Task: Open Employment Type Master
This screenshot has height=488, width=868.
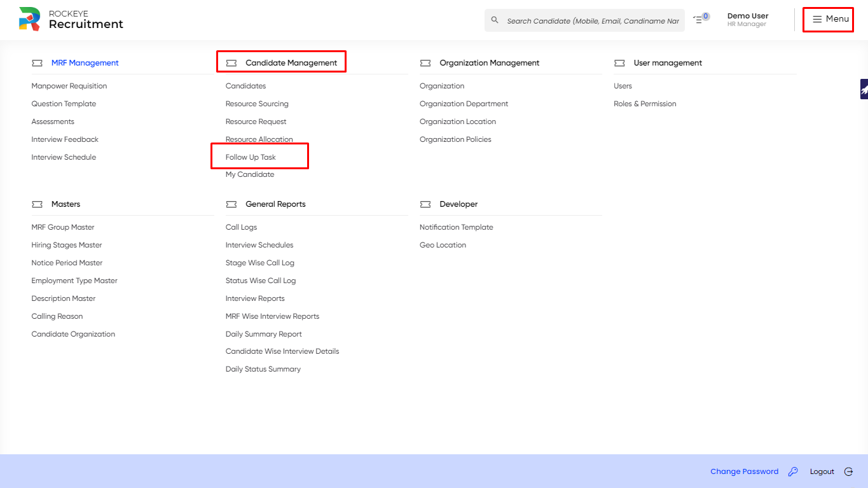Action: [x=74, y=281]
